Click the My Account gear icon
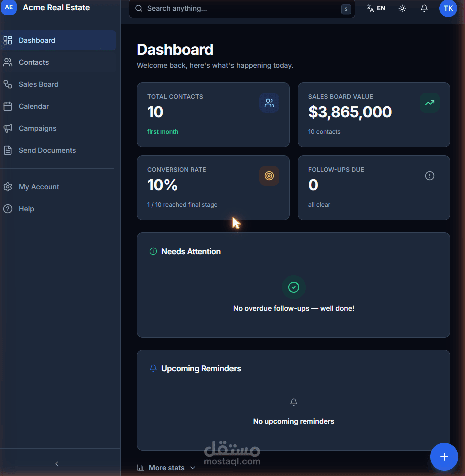 pos(8,187)
